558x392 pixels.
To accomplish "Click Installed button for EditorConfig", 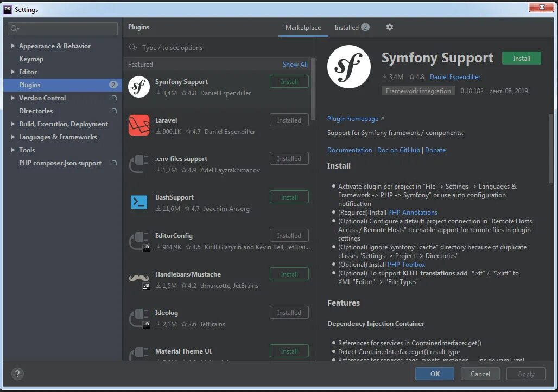I will coord(289,236).
